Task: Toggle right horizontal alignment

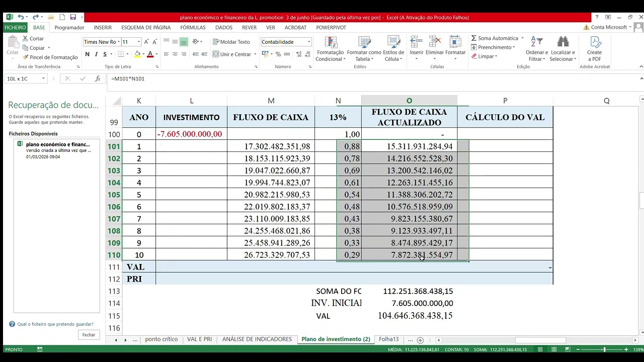Action: [x=184, y=54]
